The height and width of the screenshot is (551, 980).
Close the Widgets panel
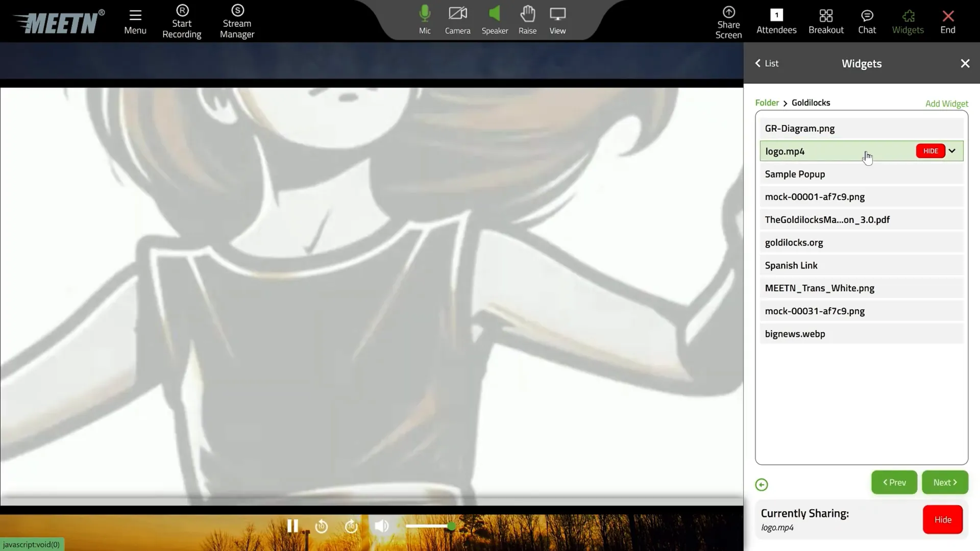(x=965, y=63)
